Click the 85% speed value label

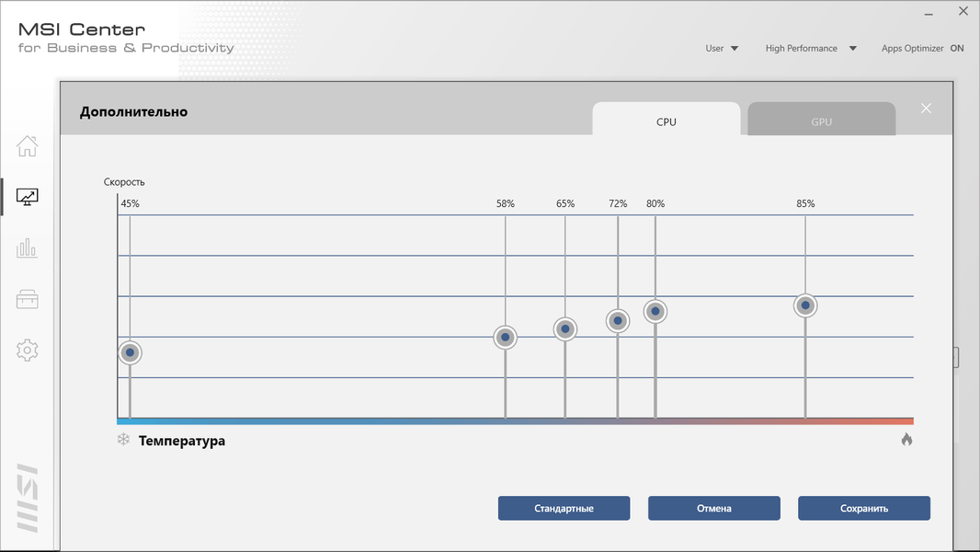click(x=805, y=204)
